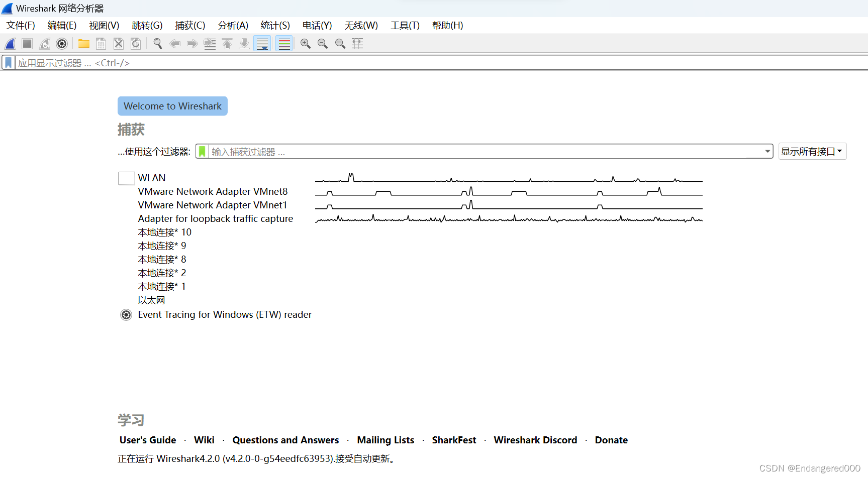Jump to the first packet icon

pyautogui.click(x=227, y=44)
